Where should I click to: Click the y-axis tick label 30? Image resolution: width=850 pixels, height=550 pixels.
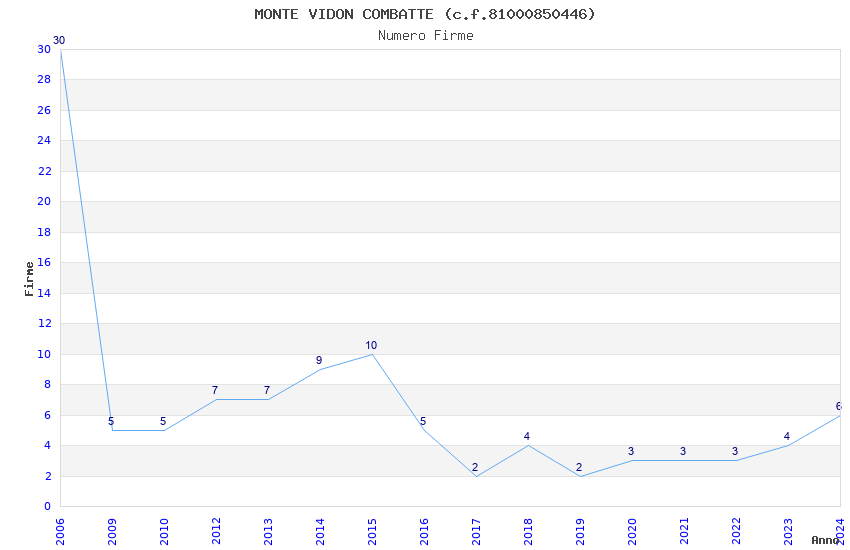[x=44, y=49]
